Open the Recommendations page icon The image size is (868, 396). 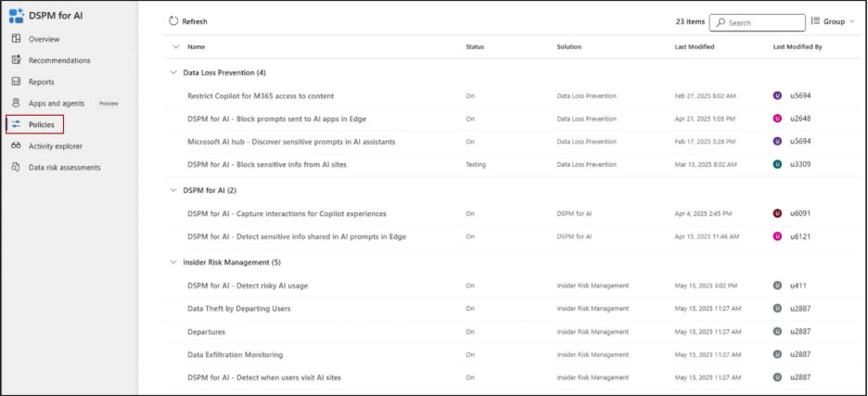(x=17, y=60)
